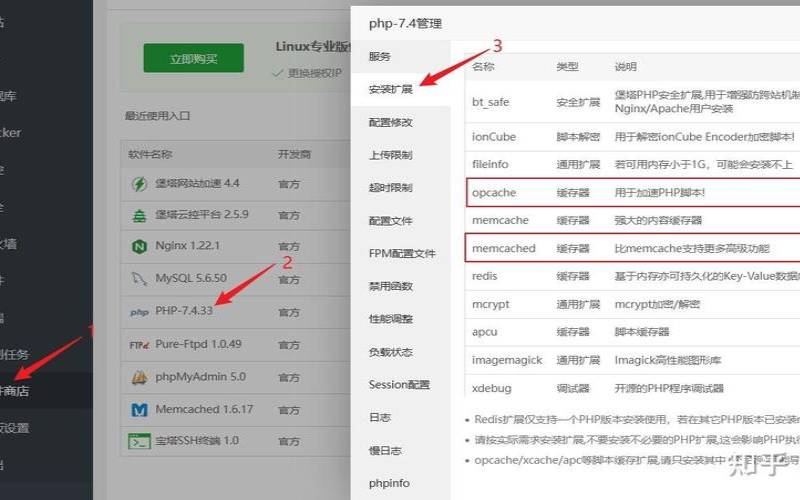Click the Memcached 1.6.17 M icon
800x500 pixels.
(139, 410)
